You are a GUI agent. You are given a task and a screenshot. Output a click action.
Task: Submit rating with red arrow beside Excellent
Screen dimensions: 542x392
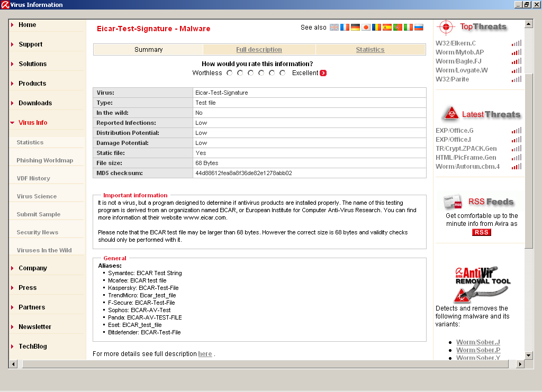click(x=323, y=73)
